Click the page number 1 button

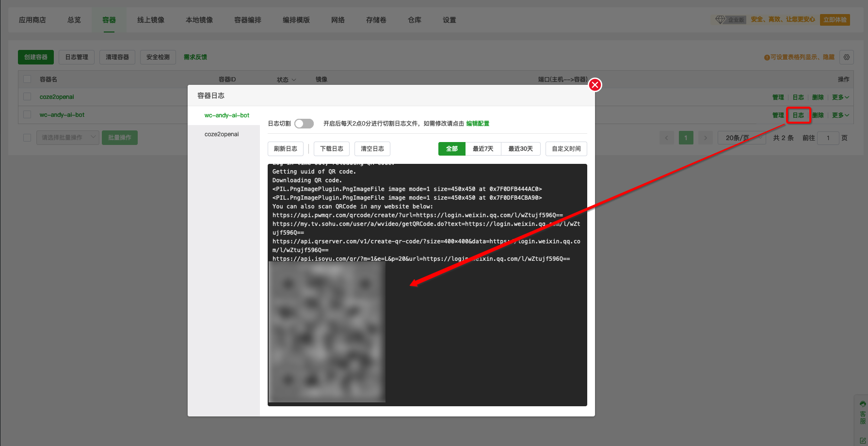pos(686,138)
